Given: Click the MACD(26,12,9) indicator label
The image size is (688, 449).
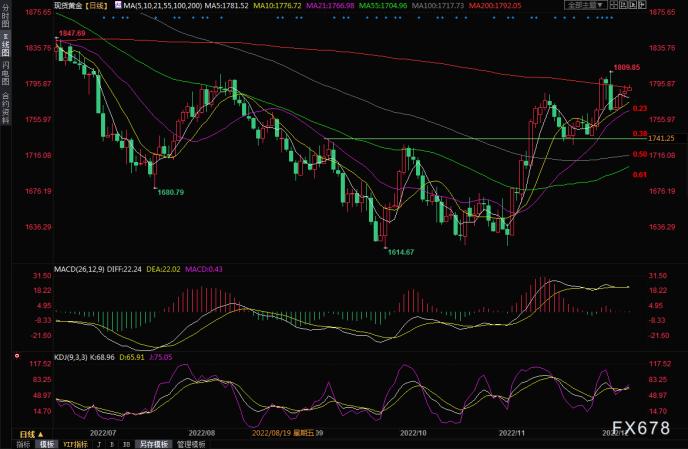Looking at the screenshot, I should 79,269.
